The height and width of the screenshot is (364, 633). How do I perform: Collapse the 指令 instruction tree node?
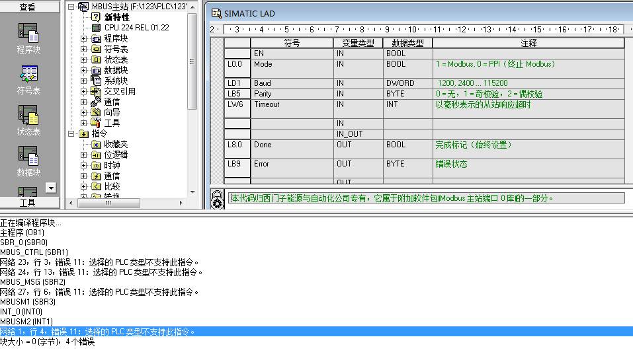[x=71, y=133]
